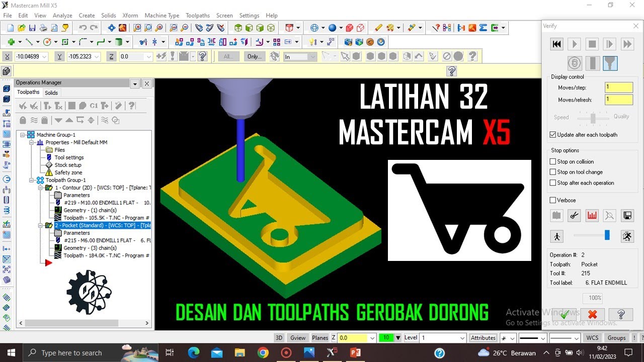Adjust the blue simulation speed slider in Verify
Viewport: 644px width, 362px height.
(x=607, y=235)
